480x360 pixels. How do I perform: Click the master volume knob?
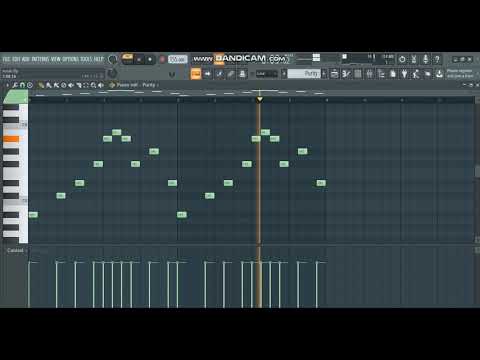click(113, 60)
